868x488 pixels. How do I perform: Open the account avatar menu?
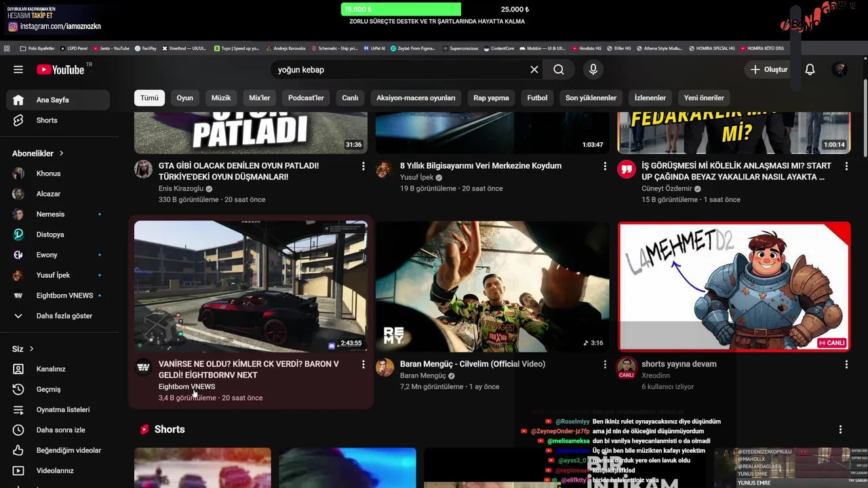840,70
